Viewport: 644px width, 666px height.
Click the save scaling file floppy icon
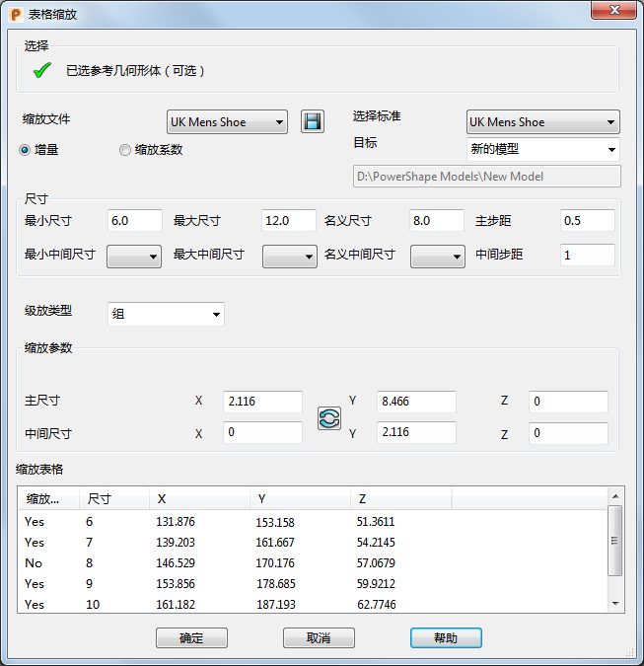[x=313, y=122]
